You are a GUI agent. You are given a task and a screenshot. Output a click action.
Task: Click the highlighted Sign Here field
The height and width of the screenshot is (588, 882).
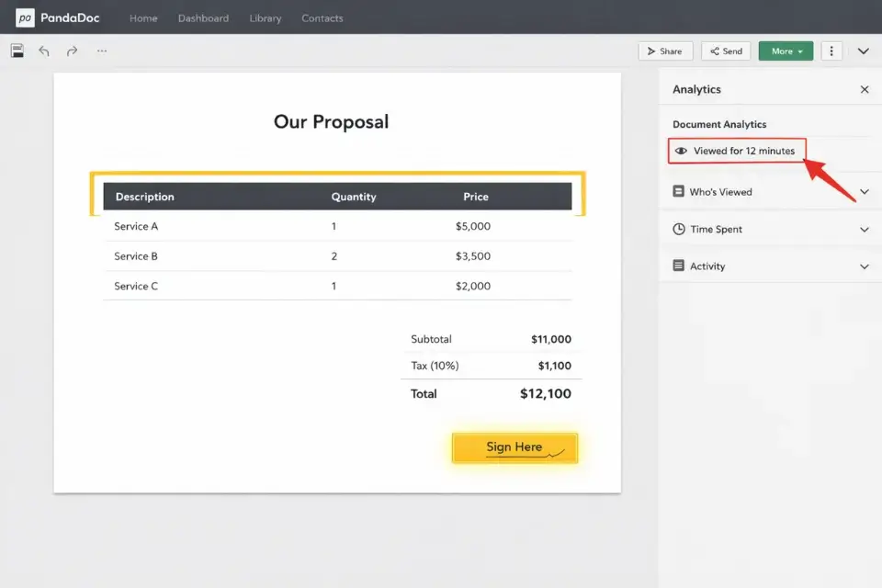(x=514, y=447)
